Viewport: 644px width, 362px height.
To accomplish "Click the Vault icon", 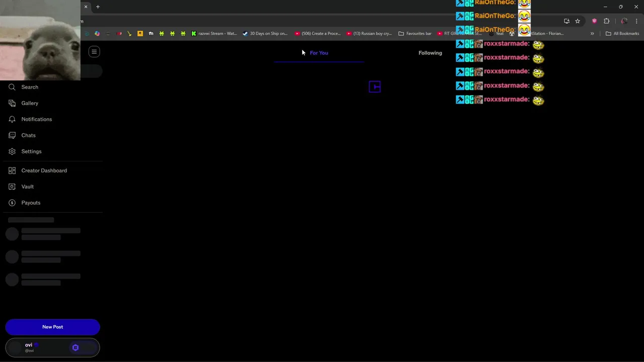I will pos(12,187).
